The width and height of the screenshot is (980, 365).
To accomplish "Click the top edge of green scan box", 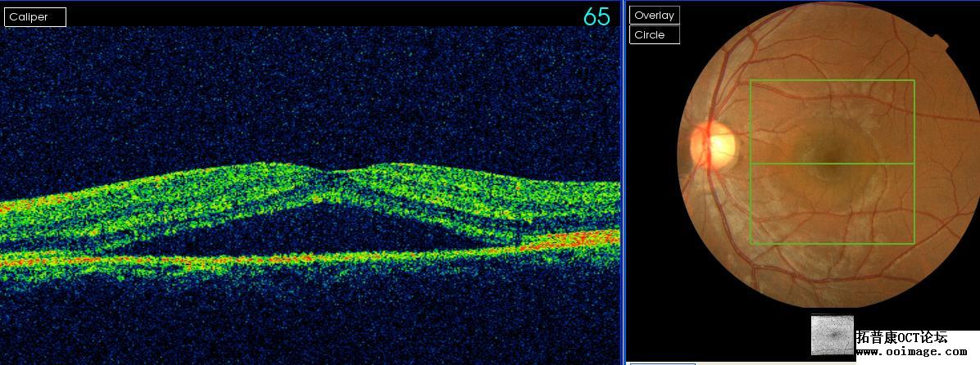I will (x=832, y=80).
